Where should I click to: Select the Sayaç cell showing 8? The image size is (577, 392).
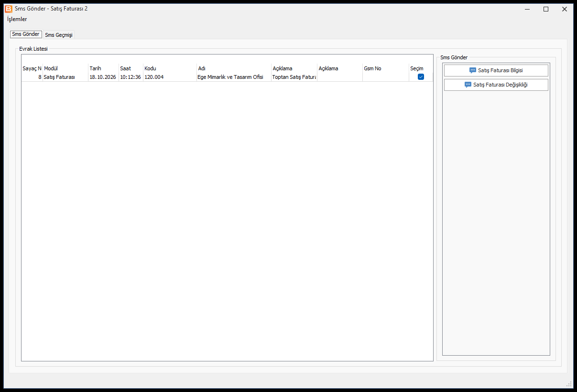(32, 77)
